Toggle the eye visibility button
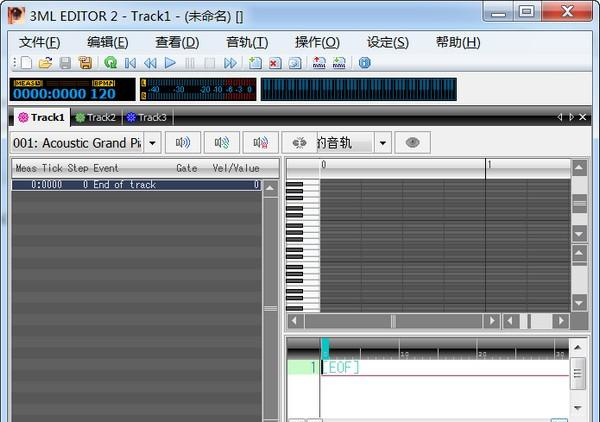The image size is (600, 422). click(x=412, y=143)
